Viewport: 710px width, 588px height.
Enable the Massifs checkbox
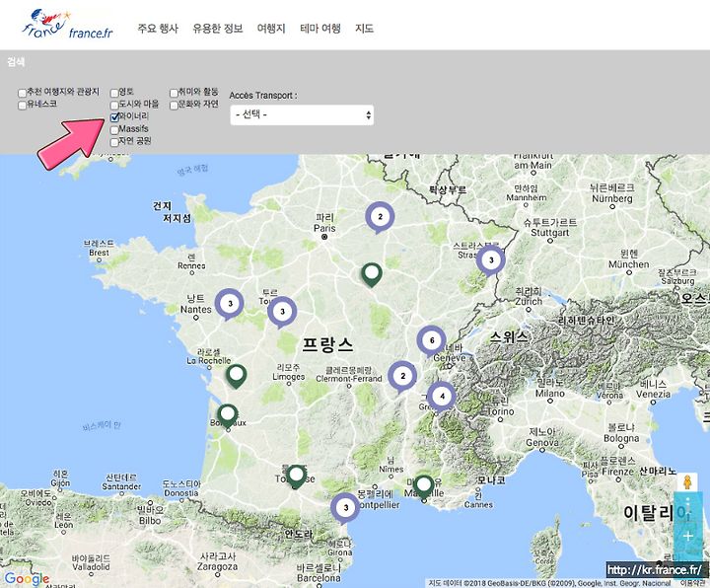[114, 130]
